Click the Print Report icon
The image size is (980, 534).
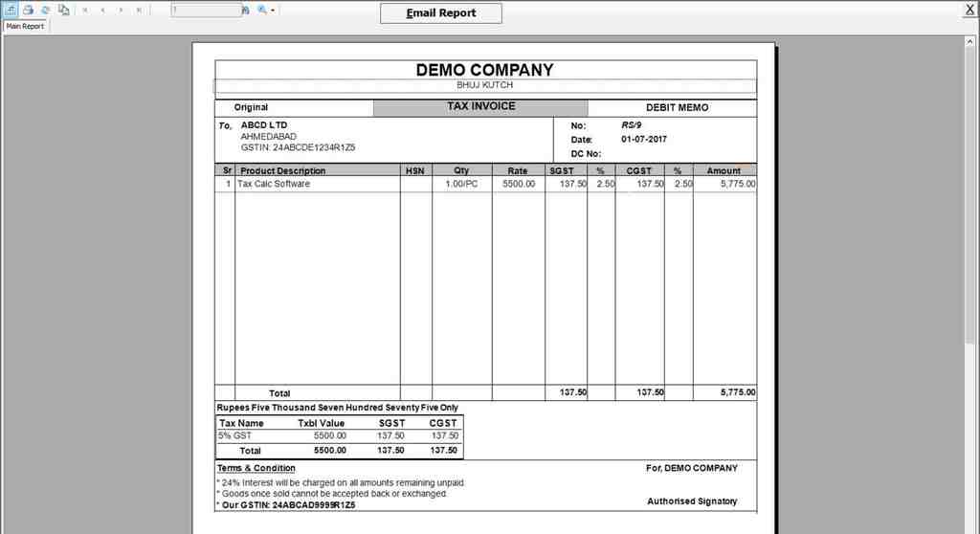click(28, 10)
